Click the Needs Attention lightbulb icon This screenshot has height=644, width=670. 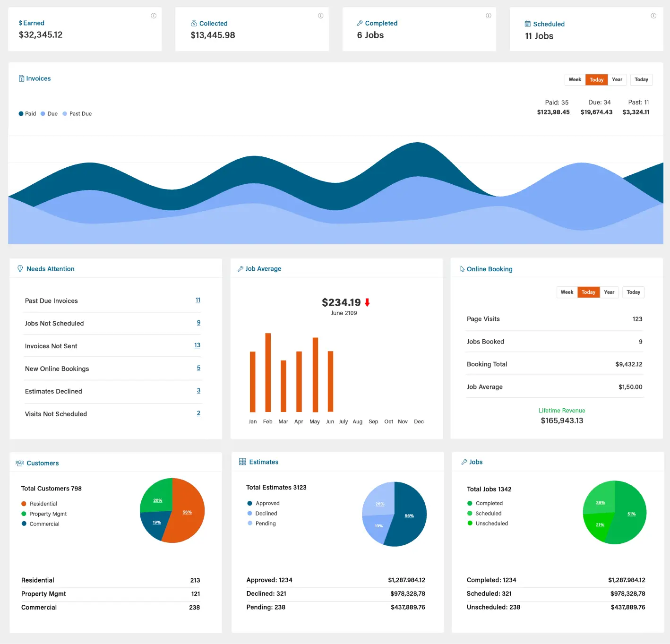(20, 269)
